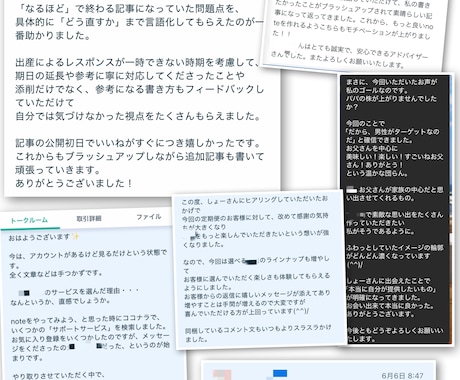Click the line パパの株が上がりませんでした

point(391,99)
